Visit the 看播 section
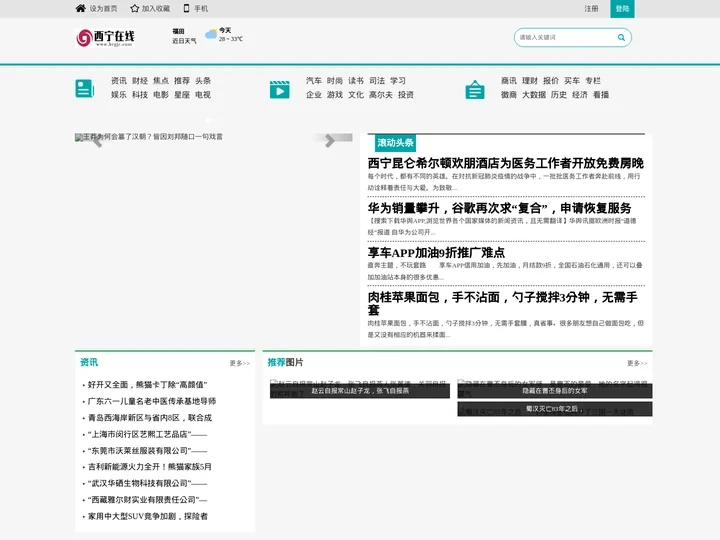Image resolution: width=720 pixels, height=540 pixels. click(601, 95)
